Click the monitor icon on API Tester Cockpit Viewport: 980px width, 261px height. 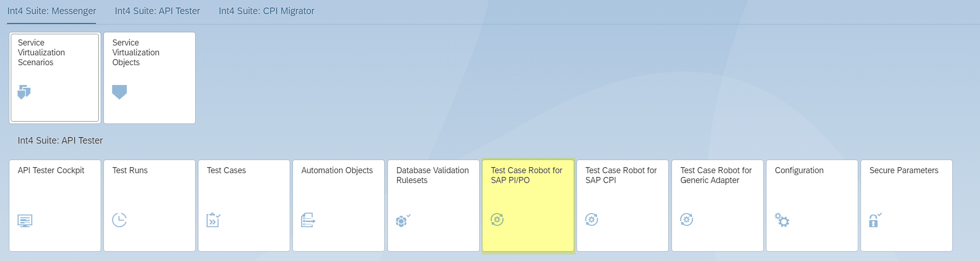(25, 220)
